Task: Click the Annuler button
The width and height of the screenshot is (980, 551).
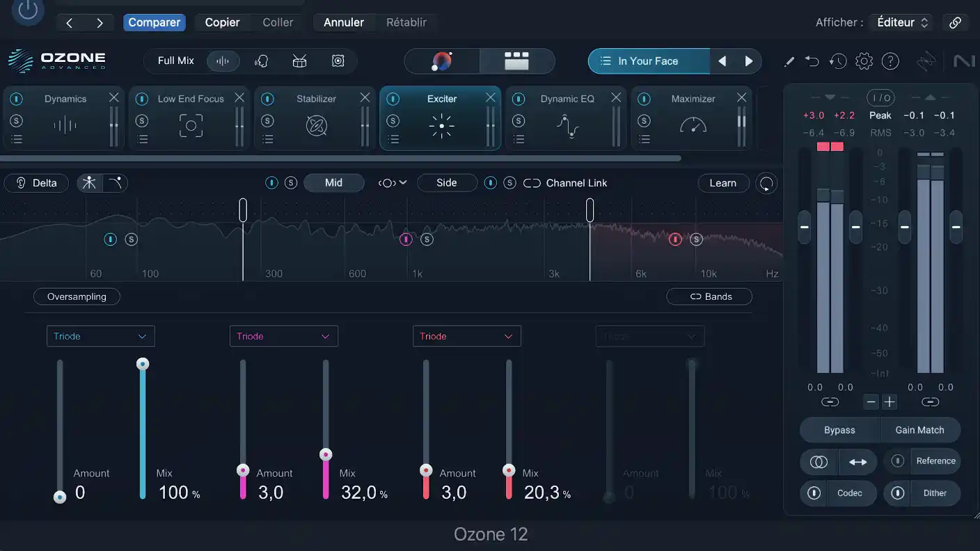Action: [x=344, y=22]
